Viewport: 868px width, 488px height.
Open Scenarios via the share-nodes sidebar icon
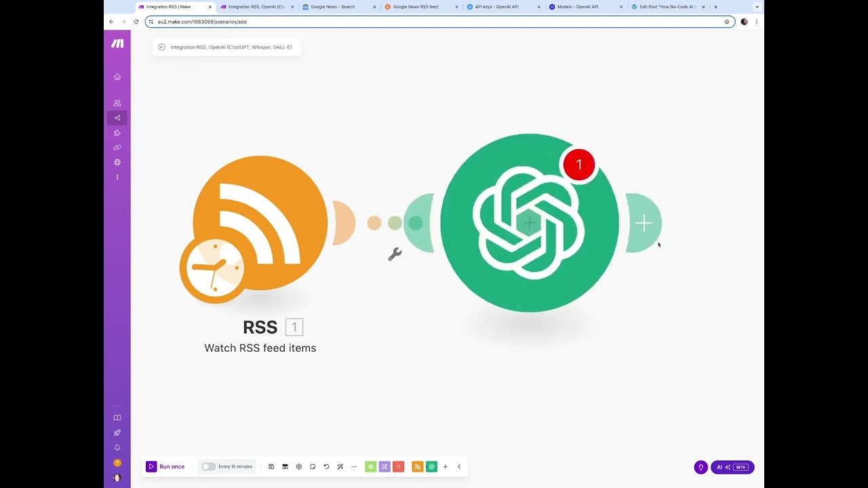pos(117,118)
